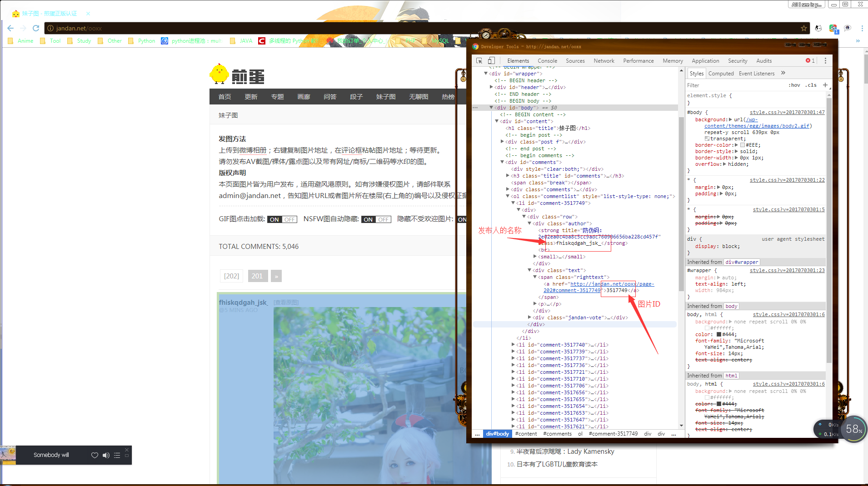Mute the music player volume icon
The height and width of the screenshot is (486, 868).
(x=106, y=455)
